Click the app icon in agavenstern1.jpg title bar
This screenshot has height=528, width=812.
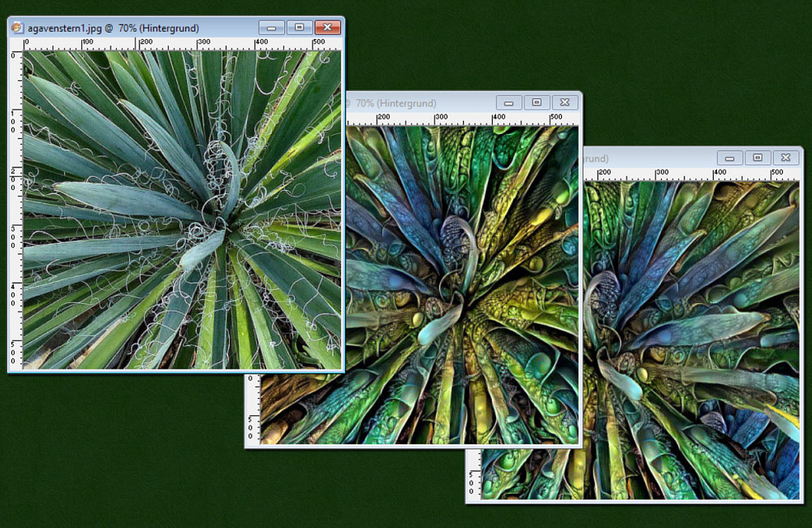point(16,28)
